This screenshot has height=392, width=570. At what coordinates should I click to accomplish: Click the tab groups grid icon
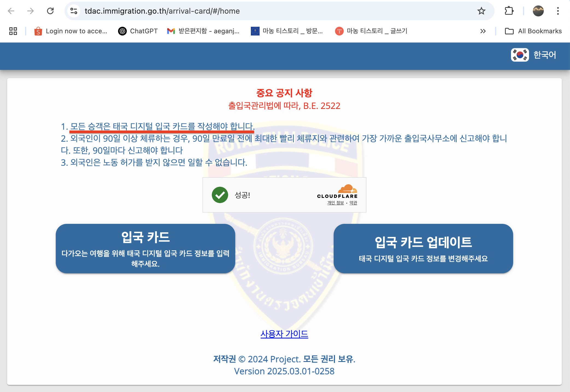13,31
